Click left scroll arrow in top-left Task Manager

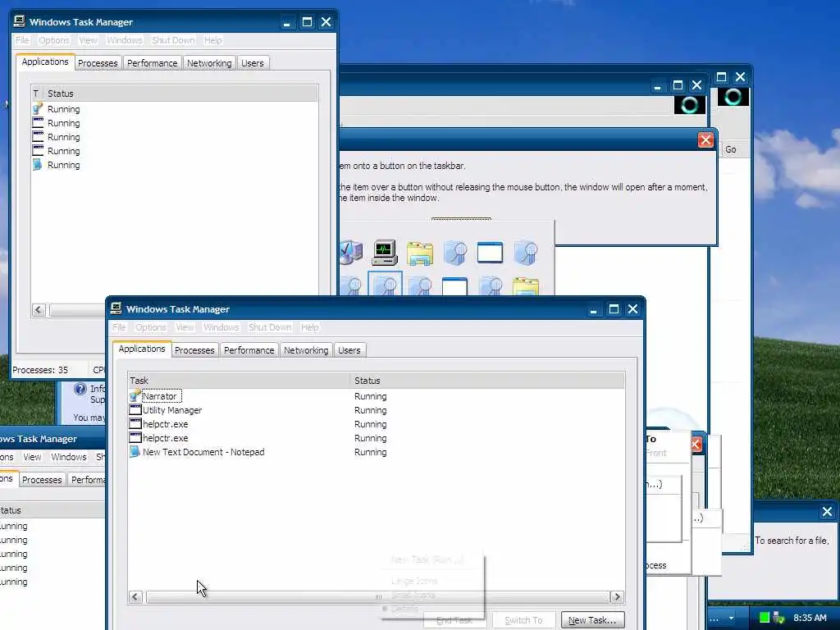(x=39, y=309)
